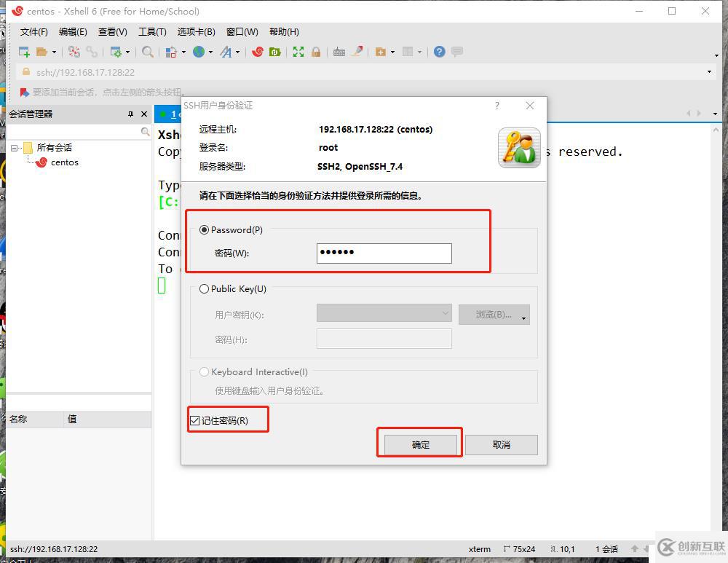
Task: Click the 确定 button
Action: [x=421, y=445]
